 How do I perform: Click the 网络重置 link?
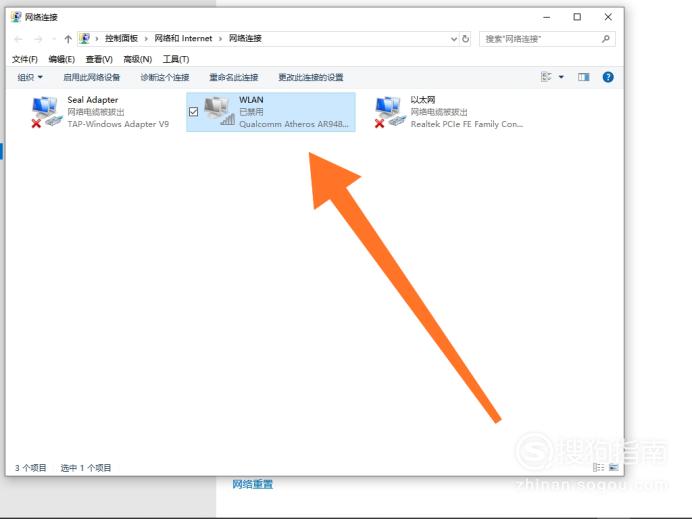click(x=252, y=485)
